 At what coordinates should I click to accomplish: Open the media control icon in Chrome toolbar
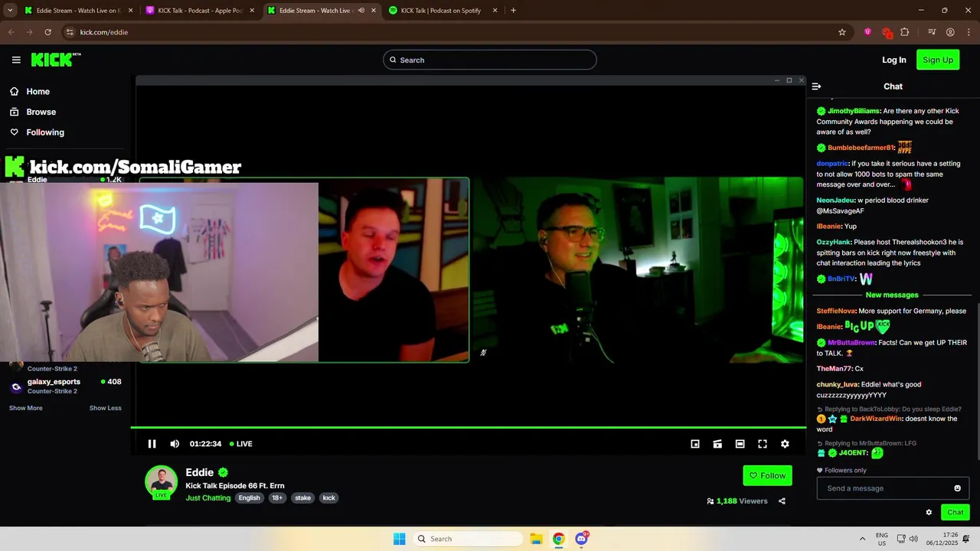932,32
